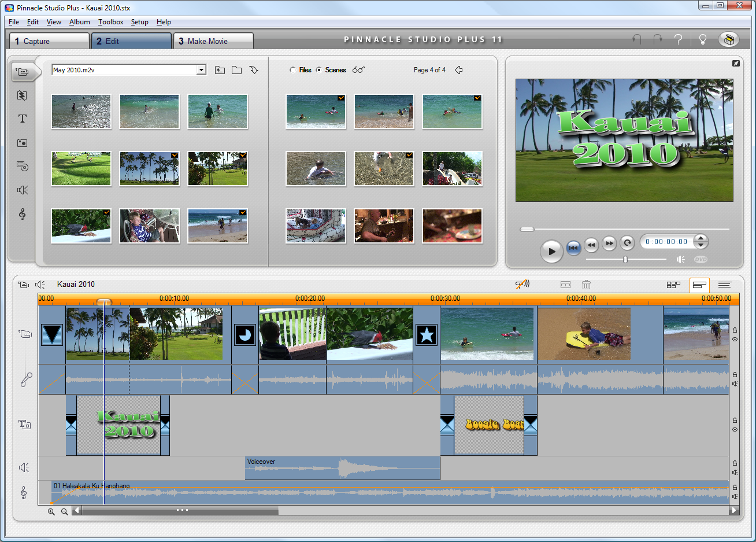Select the Files radio button

(x=292, y=70)
